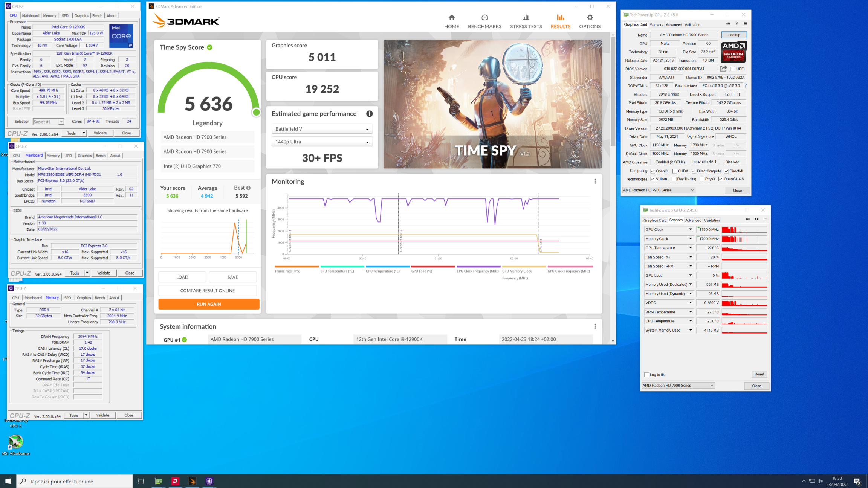868x488 pixels.
Task: Open notification center in system tray
Action: coord(857,481)
